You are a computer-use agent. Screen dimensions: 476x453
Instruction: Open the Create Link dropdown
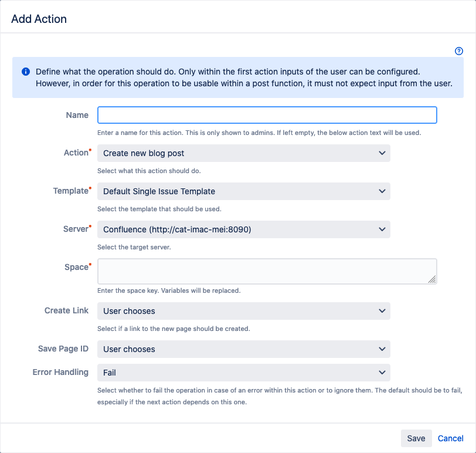243,311
